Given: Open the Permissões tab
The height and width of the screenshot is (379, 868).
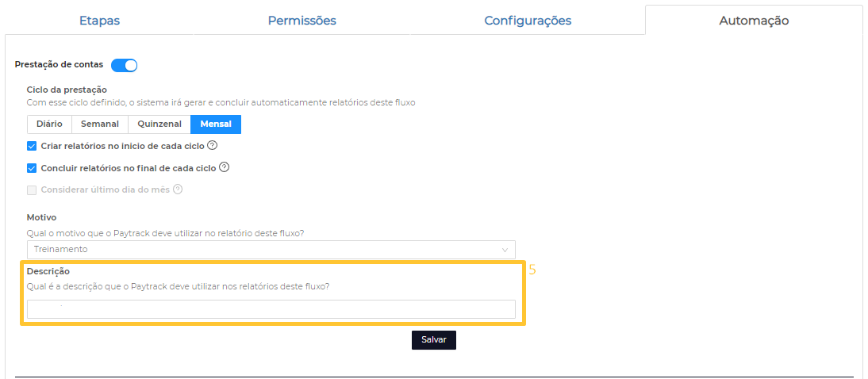Looking at the screenshot, I should pos(301,21).
